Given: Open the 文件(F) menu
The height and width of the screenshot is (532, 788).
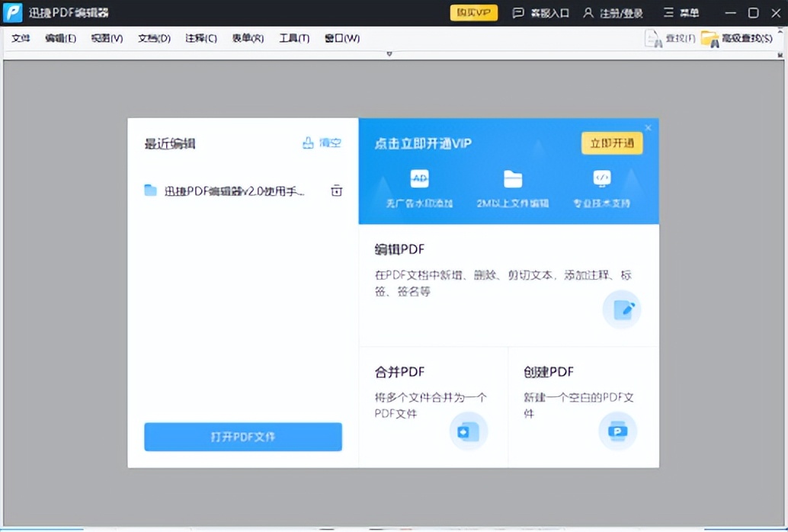Looking at the screenshot, I should (20, 37).
